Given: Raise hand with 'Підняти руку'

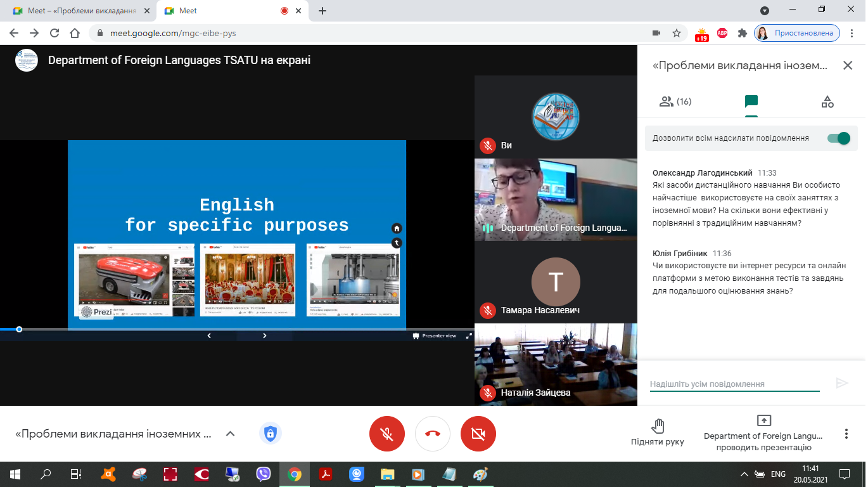Looking at the screenshot, I should point(658,432).
